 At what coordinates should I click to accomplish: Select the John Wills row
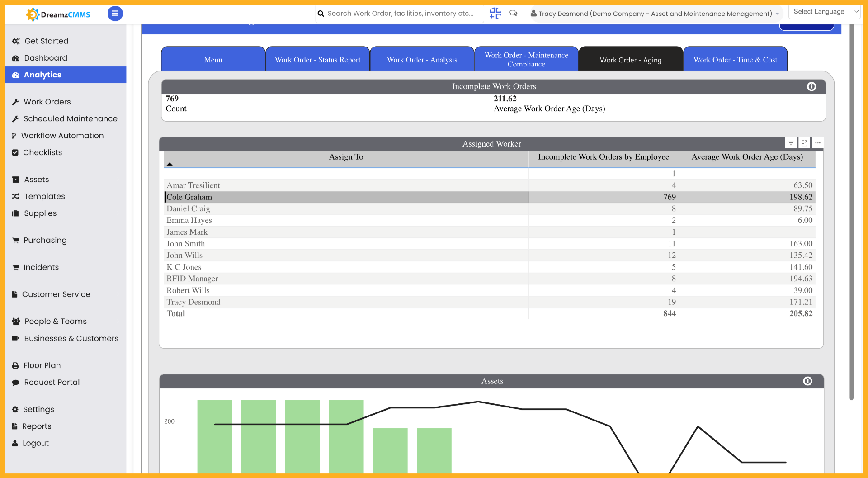coord(490,256)
